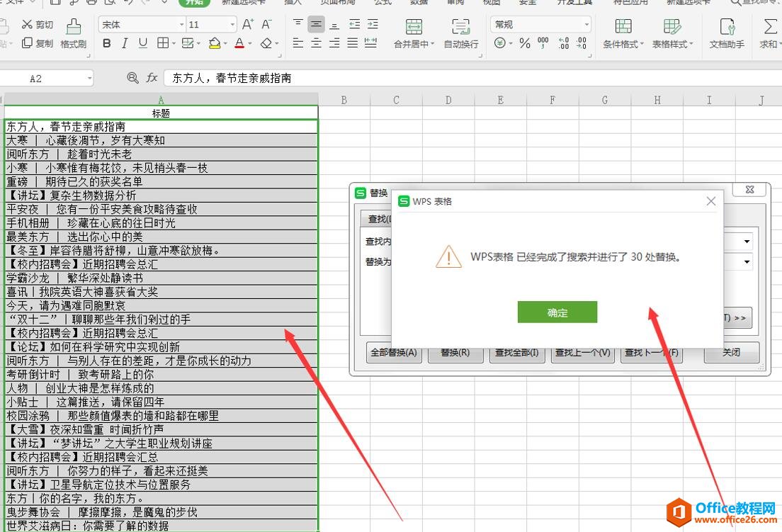
Task: Open the Name Box A2 dropdown
Action: (89, 79)
